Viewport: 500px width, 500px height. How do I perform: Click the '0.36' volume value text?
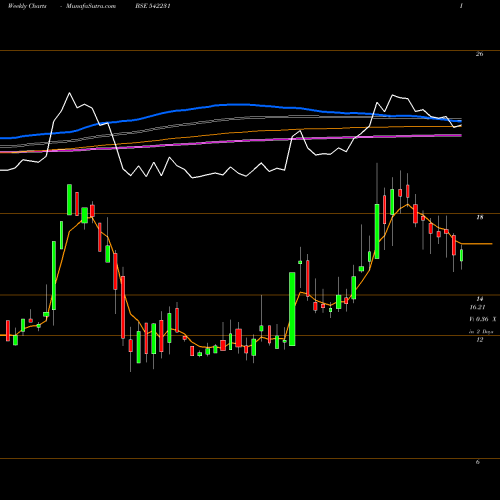click(482, 319)
